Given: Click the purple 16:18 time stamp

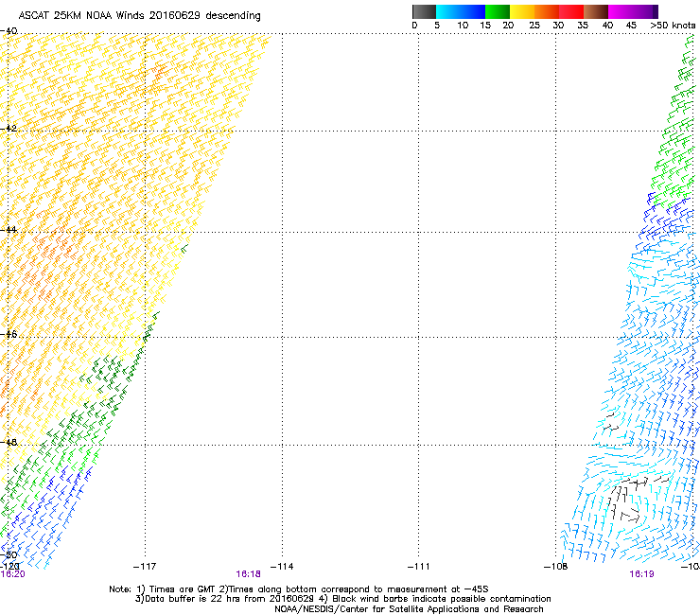Looking at the screenshot, I should [x=248, y=574].
